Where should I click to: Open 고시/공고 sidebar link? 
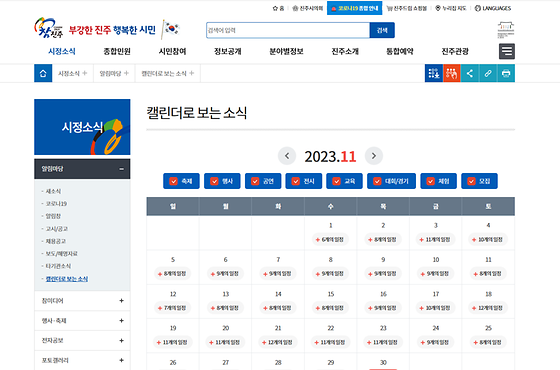(56, 229)
